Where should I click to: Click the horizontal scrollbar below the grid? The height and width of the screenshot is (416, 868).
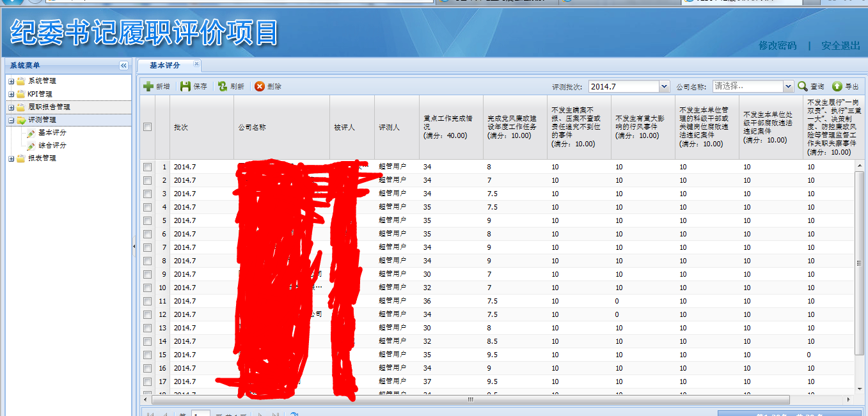pyautogui.click(x=470, y=399)
